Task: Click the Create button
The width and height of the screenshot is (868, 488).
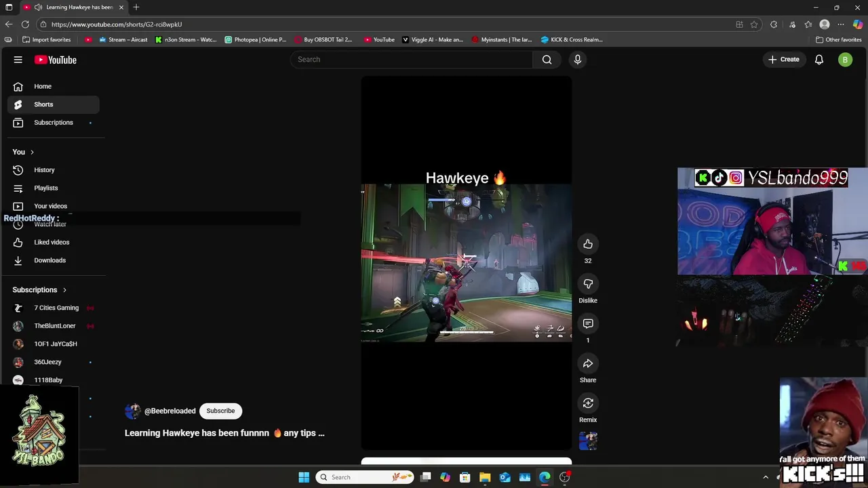Action: tap(784, 60)
